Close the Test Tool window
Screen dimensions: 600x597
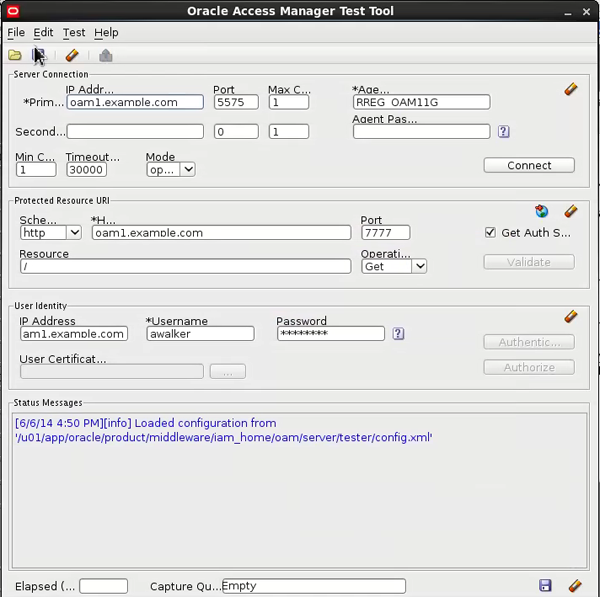[x=586, y=12]
